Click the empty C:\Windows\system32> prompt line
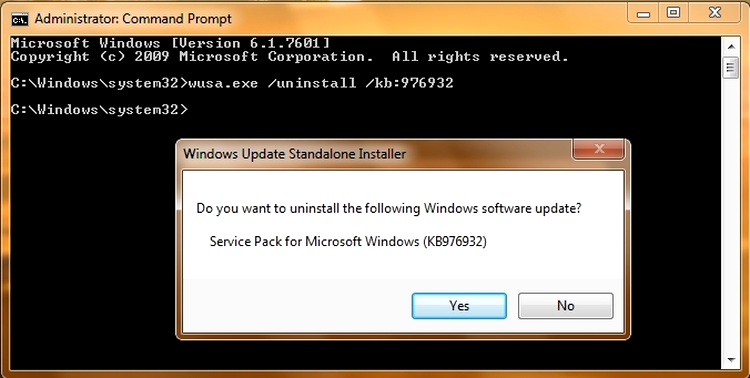750x378 pixels. 99,110
